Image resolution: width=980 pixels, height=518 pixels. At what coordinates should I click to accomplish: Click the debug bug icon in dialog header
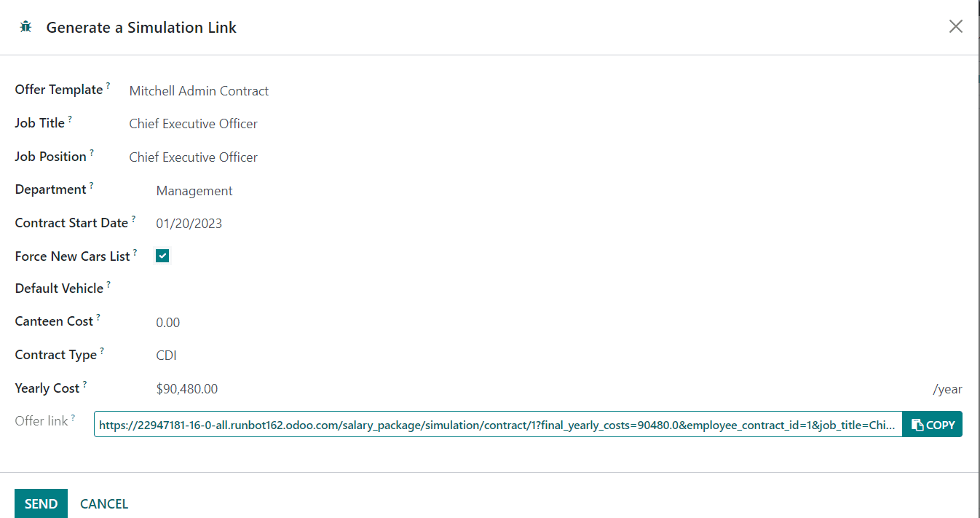pyautogui.click(x=26, y=27)
